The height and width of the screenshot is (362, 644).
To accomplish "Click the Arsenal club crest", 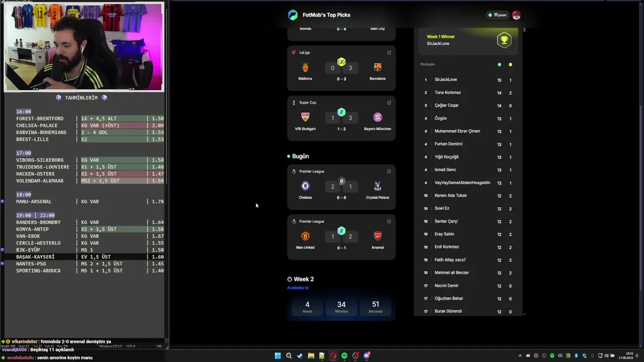I will (x=377, y=236).
